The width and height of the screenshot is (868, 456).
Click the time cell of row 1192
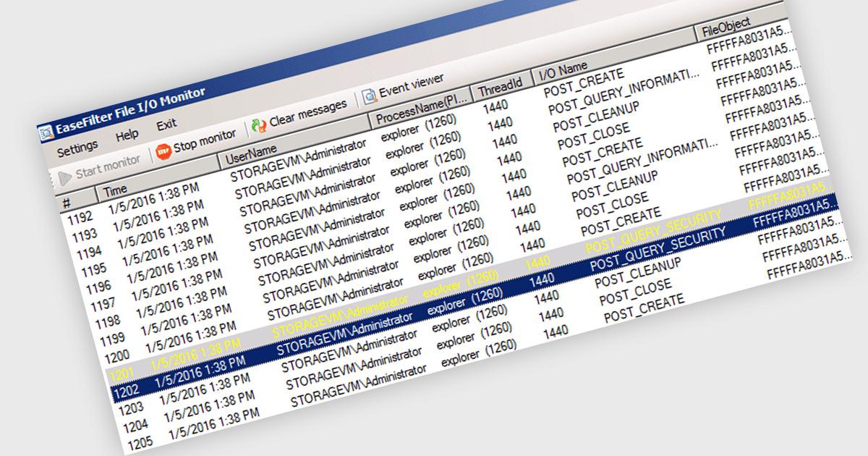[153, 199]
